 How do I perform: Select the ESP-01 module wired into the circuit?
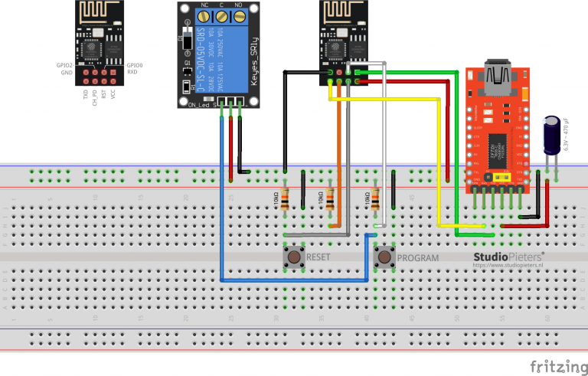coord(344,43)
